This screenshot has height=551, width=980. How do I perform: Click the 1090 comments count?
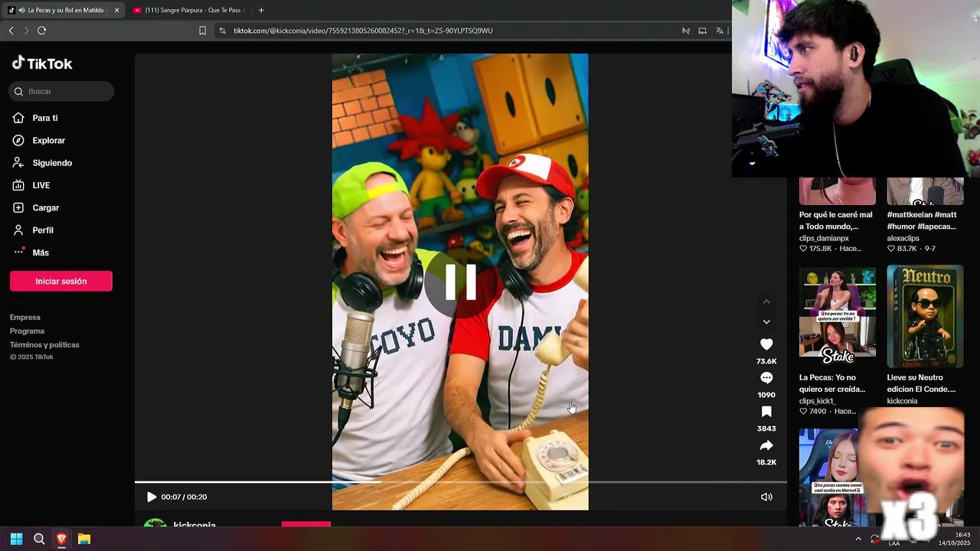(766, 395)
